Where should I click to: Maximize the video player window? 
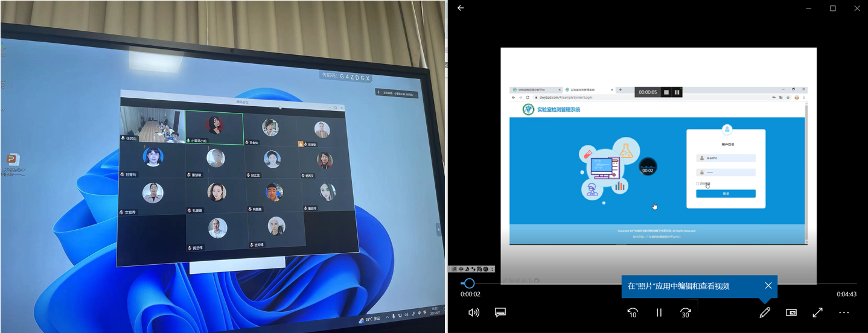pos(833,8)
